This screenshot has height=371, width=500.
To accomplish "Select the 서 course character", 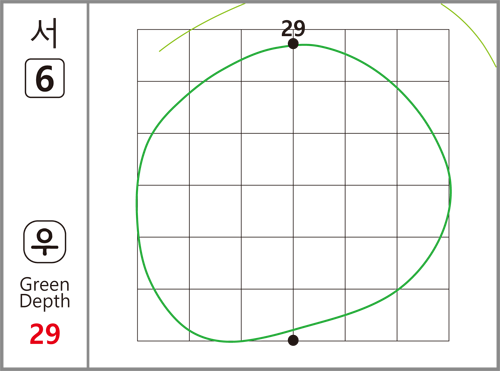I will pos(44,33).
